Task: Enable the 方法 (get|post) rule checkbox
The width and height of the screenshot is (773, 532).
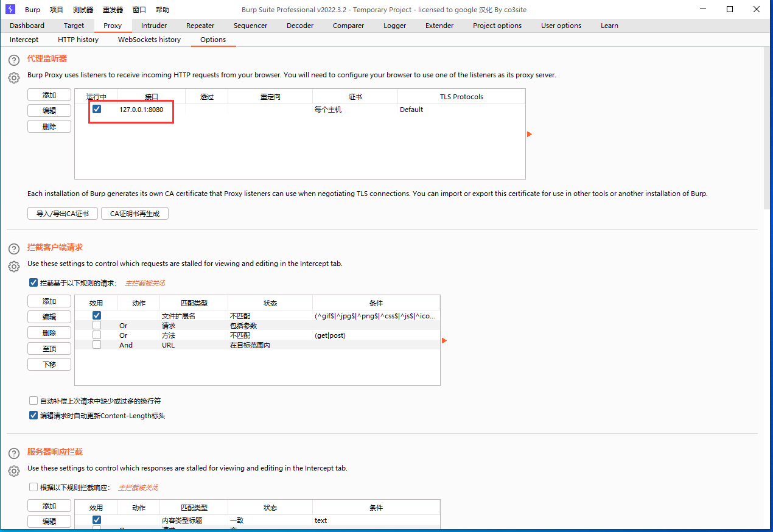Action: click(97, 335)
